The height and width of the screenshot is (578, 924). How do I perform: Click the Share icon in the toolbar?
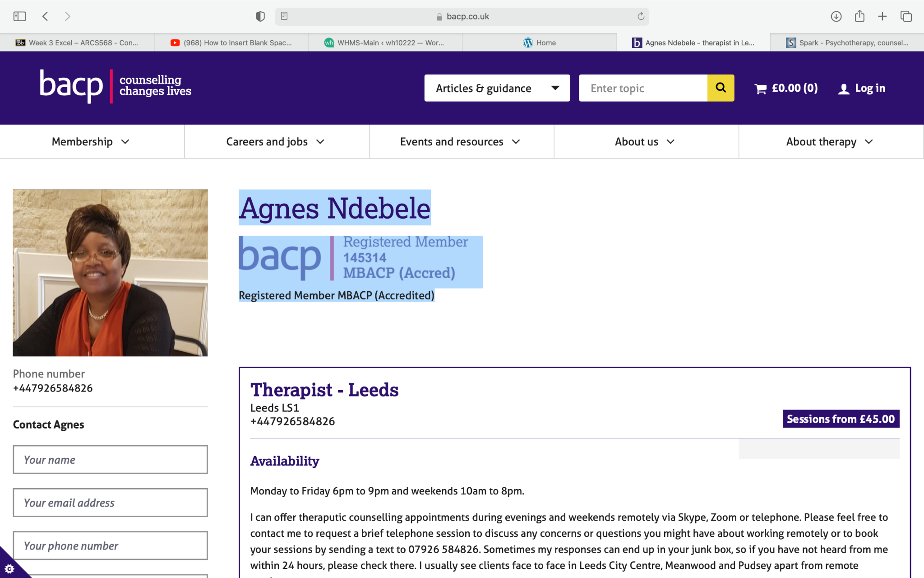tap(859, 16)
